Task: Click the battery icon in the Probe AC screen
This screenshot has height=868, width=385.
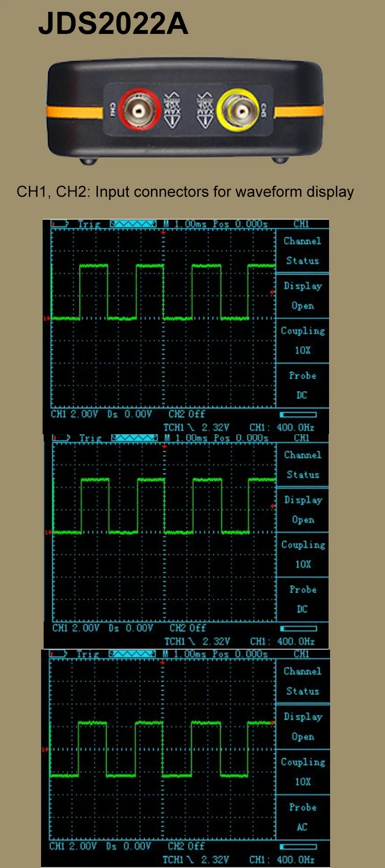Action: (59, 654)
